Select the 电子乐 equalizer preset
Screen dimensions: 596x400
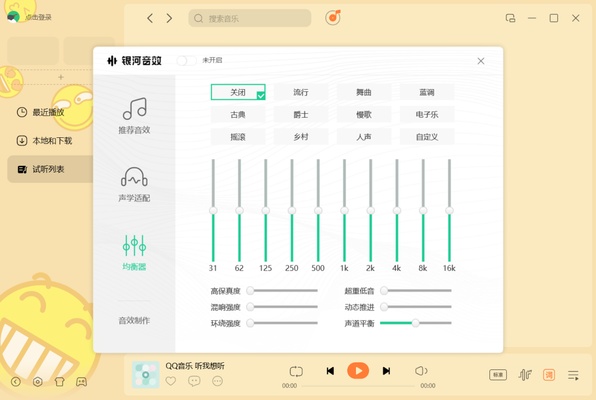427,114
